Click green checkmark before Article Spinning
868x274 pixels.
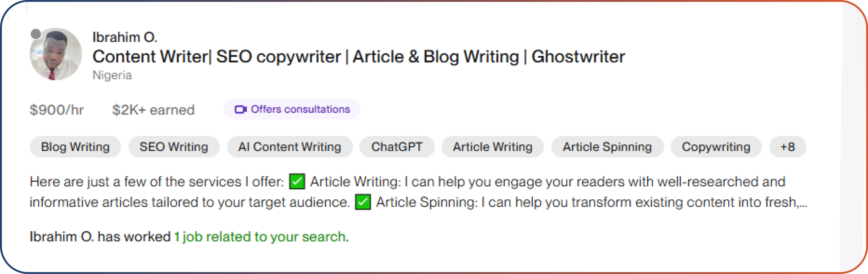[363, 202]
